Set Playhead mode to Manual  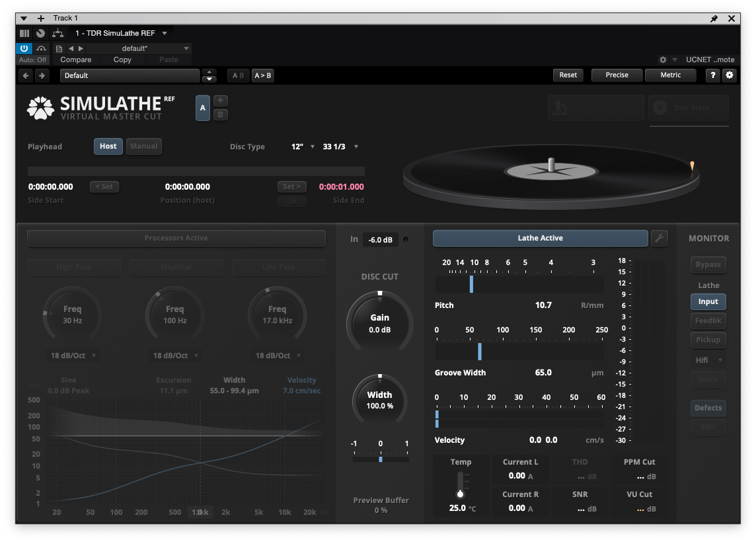tap(143, 146)
